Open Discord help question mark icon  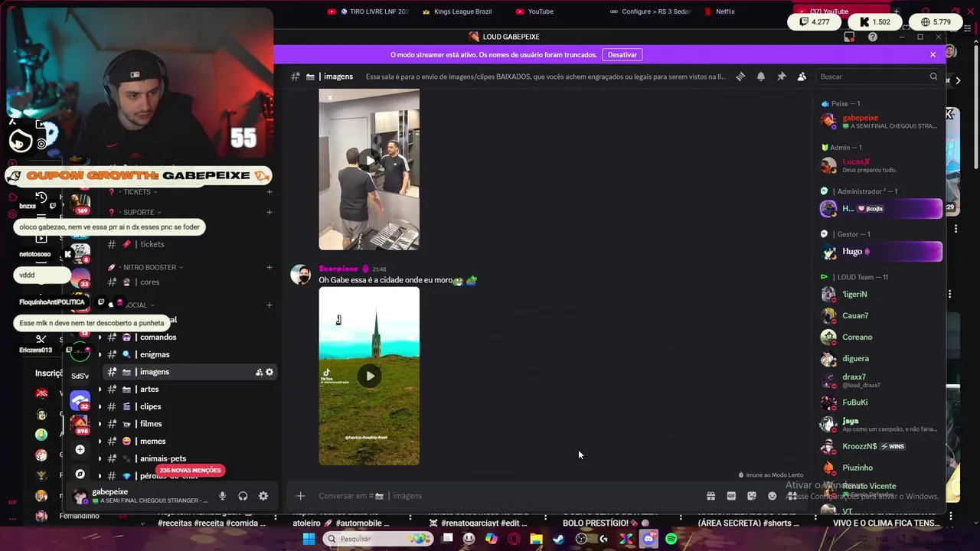pyautogui.click(x=873, y=37)
